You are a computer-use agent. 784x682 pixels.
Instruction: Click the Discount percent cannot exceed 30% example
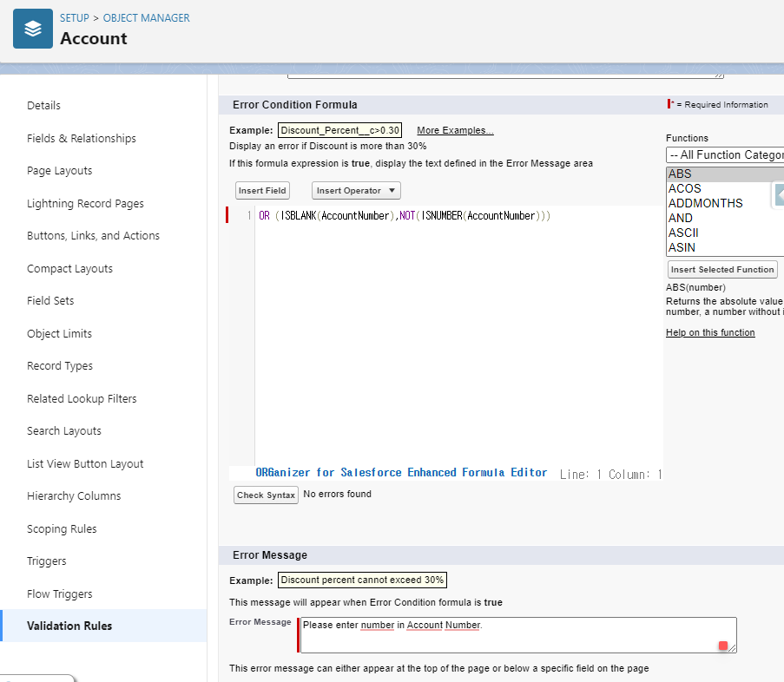coord(362,580)
